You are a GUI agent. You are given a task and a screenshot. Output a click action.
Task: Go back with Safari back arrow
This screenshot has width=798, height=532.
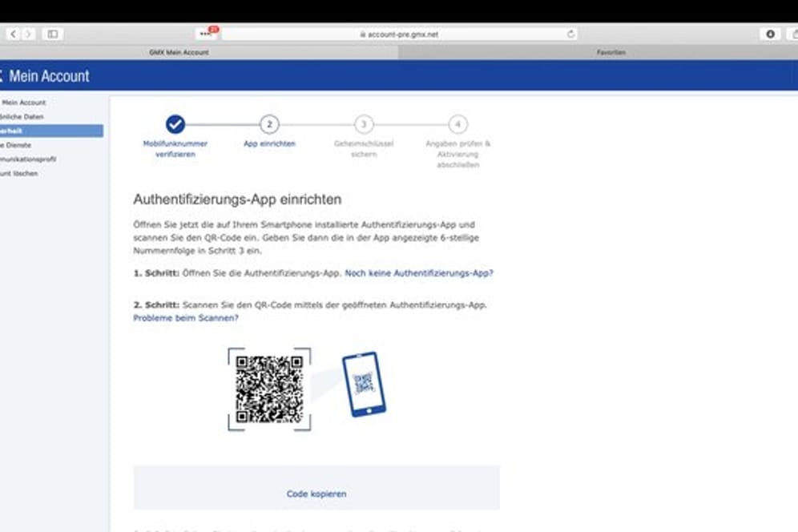(14, 34)
